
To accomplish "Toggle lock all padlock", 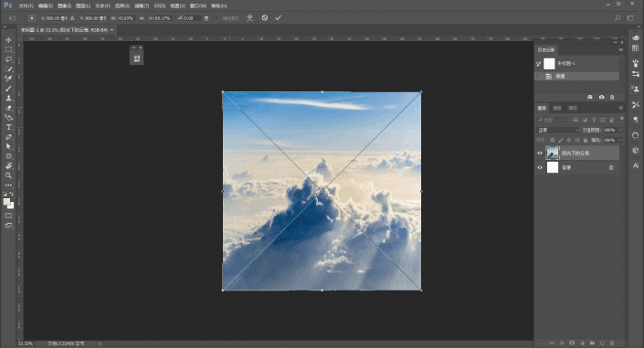I will pyautogui.click(x=586, y=140).
